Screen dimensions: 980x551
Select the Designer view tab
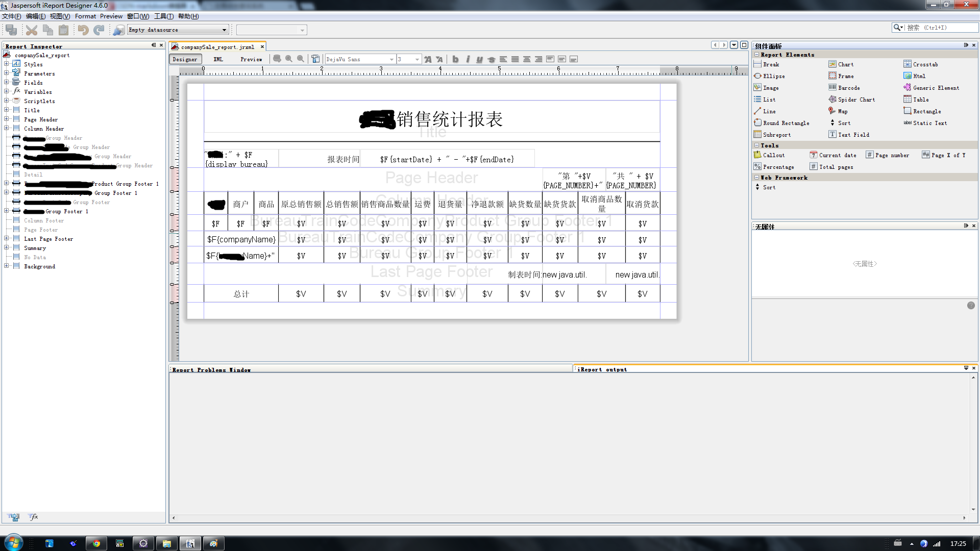[185, 59]
